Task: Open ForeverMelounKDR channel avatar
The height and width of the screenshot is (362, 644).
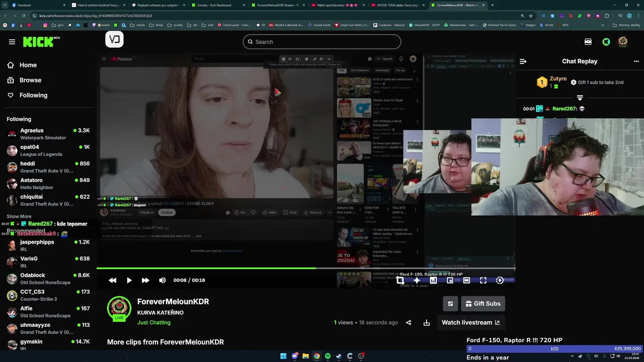Action: [x=119, y=308]
